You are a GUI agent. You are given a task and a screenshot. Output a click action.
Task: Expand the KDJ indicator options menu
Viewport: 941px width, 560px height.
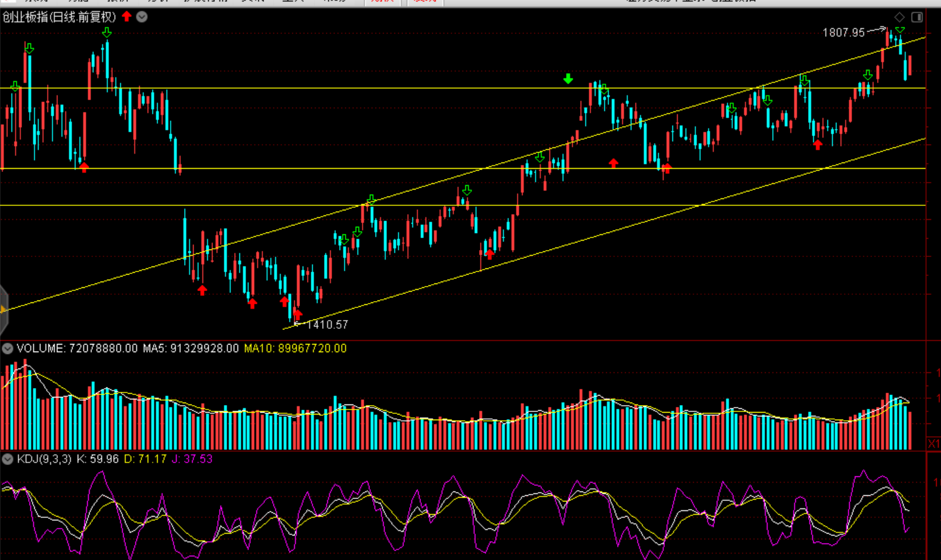(8, 459)
